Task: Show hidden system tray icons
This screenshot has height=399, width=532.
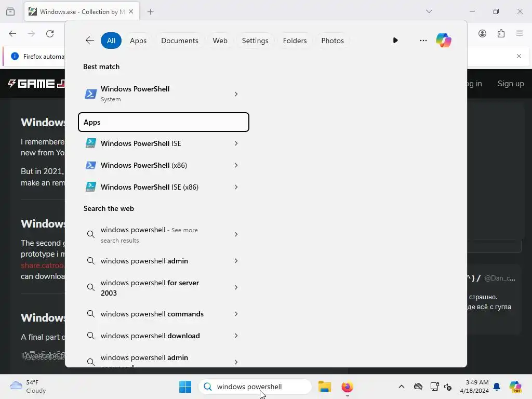Action: point(402,387)
